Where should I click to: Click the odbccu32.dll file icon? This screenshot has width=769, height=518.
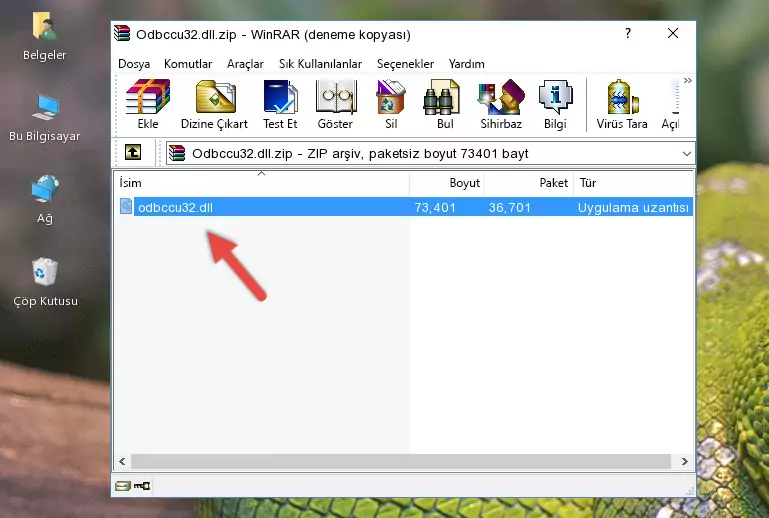click(126, 207)
